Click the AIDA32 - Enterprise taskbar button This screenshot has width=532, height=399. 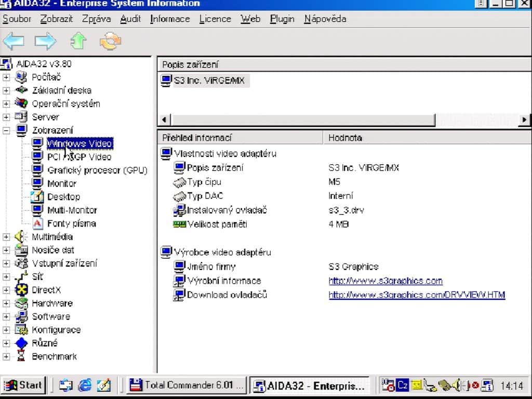(310, 385)
